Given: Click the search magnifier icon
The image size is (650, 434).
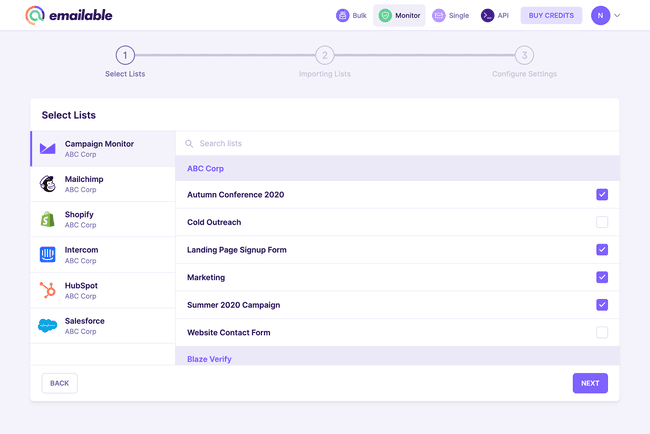Looking at the screenshot, I should (x=188, y=144).
